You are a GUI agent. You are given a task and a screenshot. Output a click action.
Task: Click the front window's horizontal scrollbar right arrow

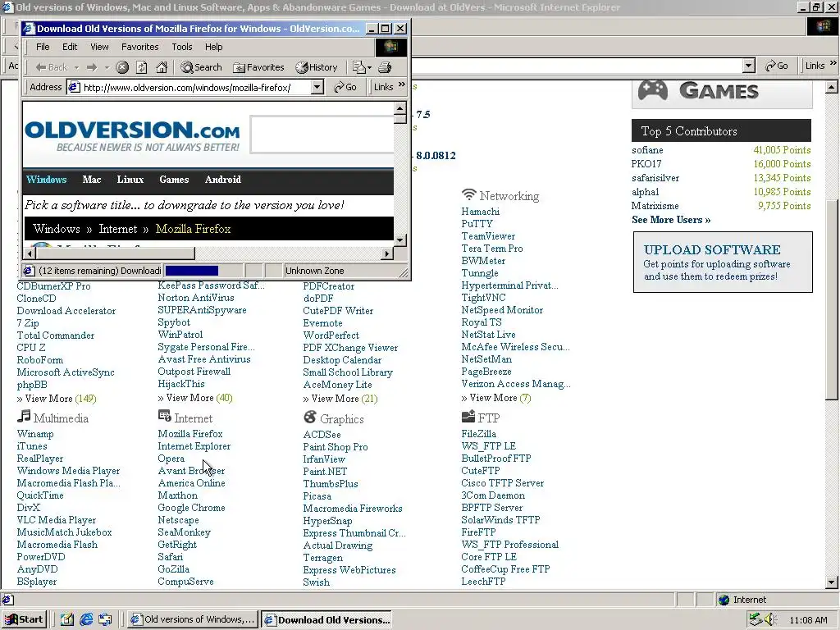click(x=387, y=253)
